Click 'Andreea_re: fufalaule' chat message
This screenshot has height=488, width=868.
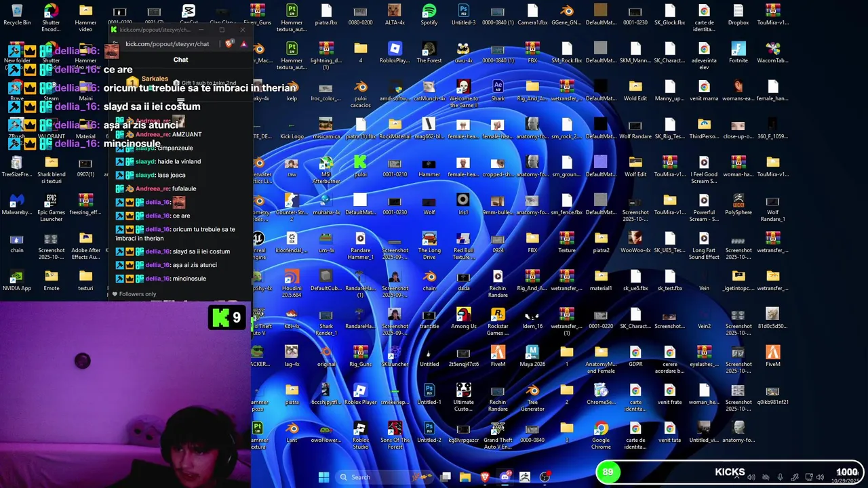[x=156, y=188]
